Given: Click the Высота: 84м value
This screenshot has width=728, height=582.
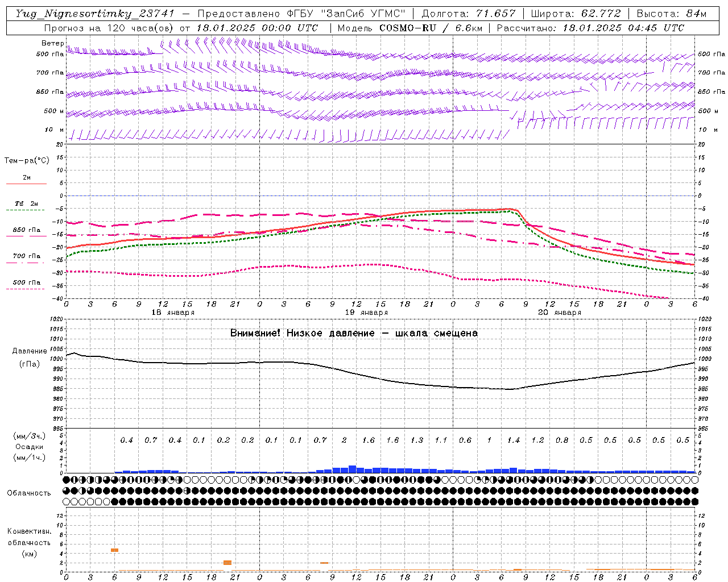Looking at the screenshot, I should pyautogui.click(x=671, y=14).
